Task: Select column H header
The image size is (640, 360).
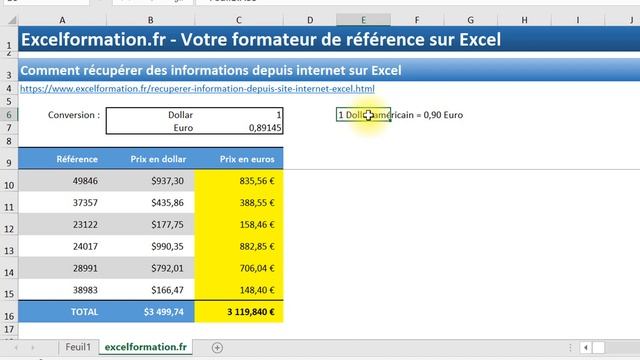Action: [x=524, y=20]
